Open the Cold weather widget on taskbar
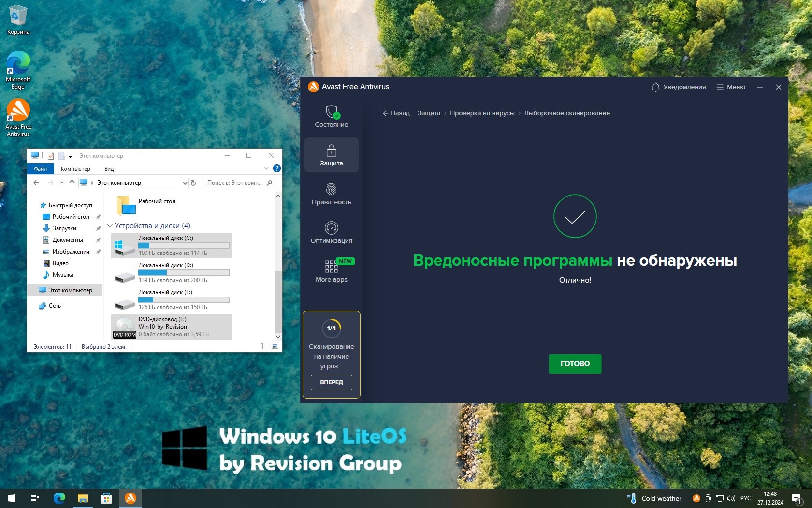This screenshot has width=812, height=508. tap(654, 498)
